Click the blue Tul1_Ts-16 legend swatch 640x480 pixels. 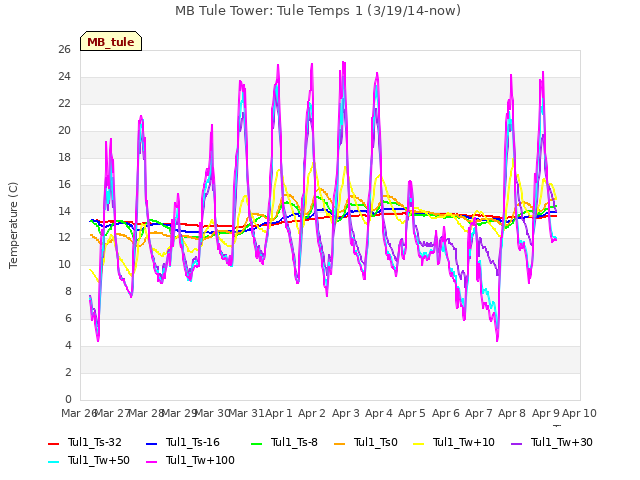coord(151,443)
